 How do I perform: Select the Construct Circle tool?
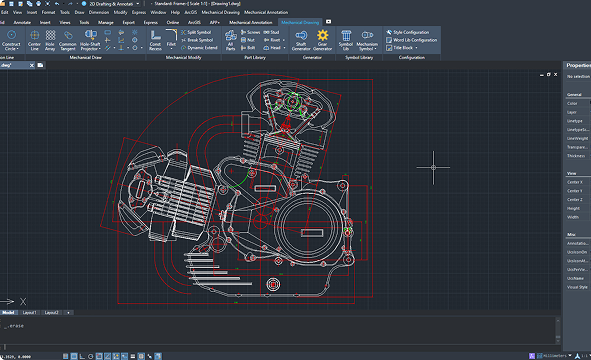[x=11, y=40]
